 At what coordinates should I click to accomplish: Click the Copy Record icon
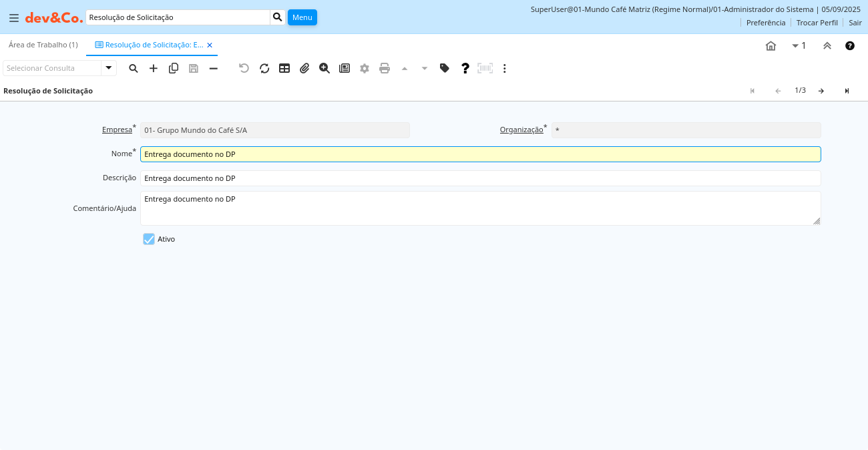[x=174, y=68]
